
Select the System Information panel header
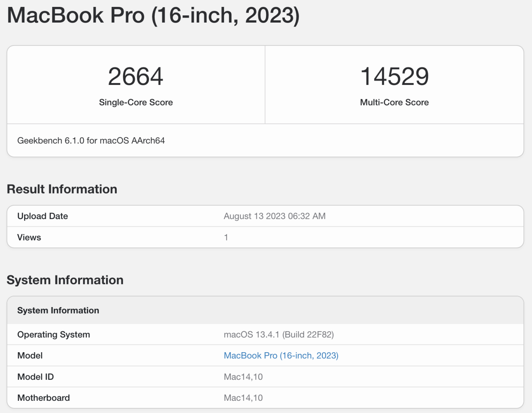point(58,310)
